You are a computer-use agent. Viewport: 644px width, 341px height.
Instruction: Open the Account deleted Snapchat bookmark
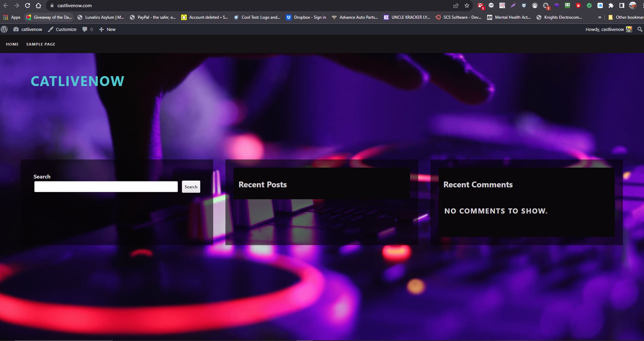click(x=205, y=17)
